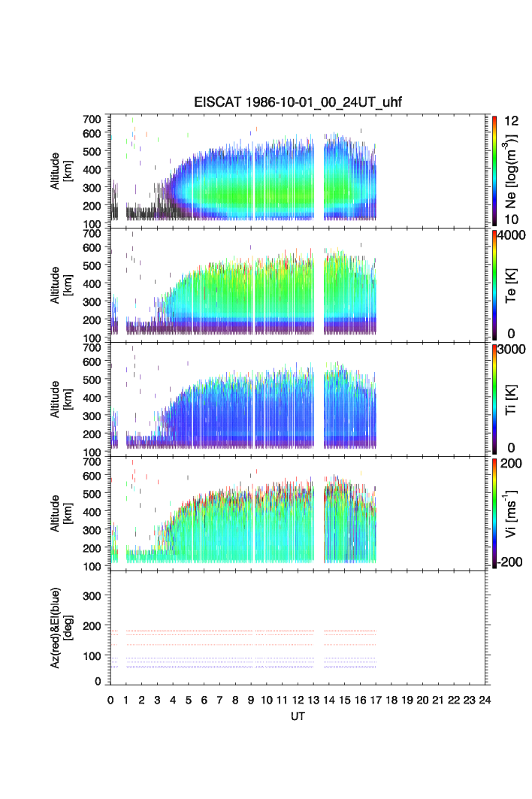Click the Altitude [km] label of the top panel

[59, 171]
